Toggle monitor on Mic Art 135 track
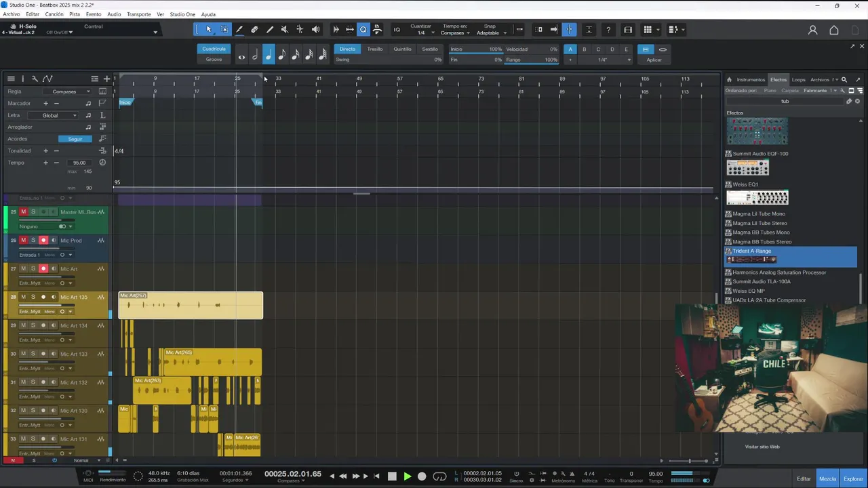The height and width of the screenshot is (488, 868). point(54,297)
